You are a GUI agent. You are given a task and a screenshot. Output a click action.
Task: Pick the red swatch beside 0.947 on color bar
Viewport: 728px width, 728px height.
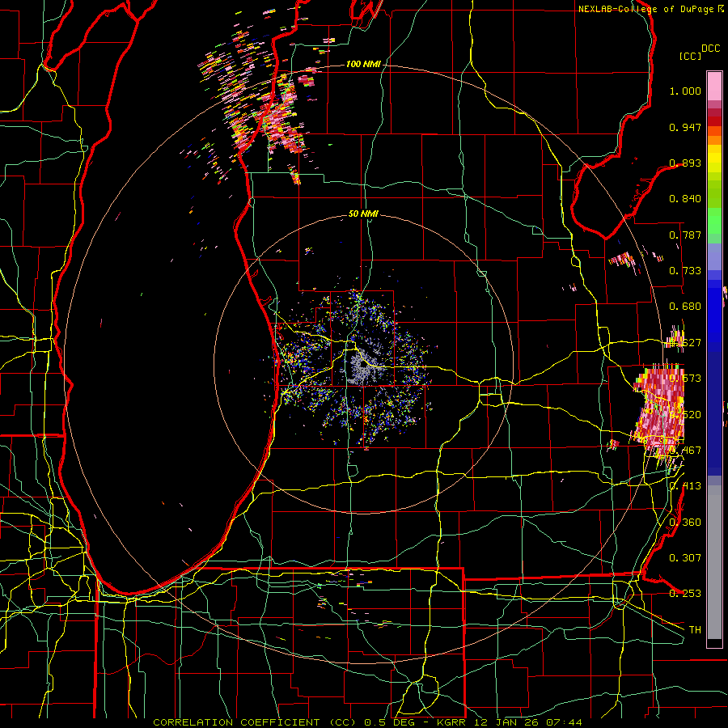[x=714, y=121]
